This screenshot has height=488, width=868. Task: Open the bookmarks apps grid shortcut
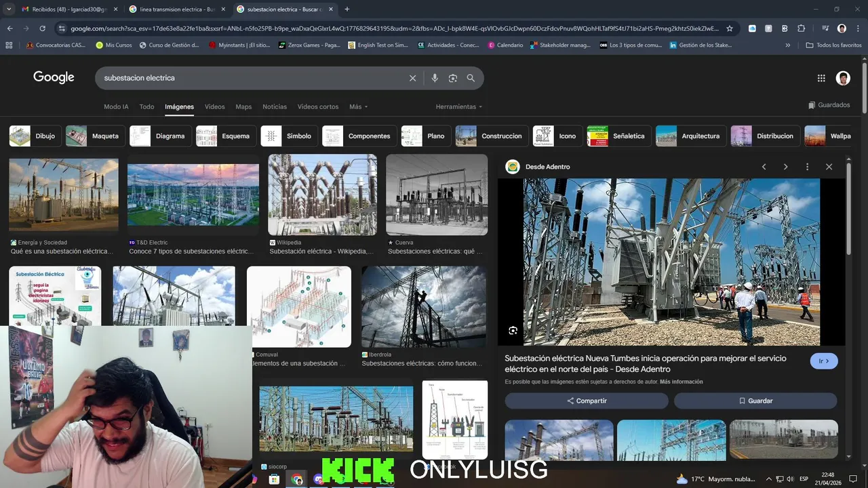pos(9,45)
